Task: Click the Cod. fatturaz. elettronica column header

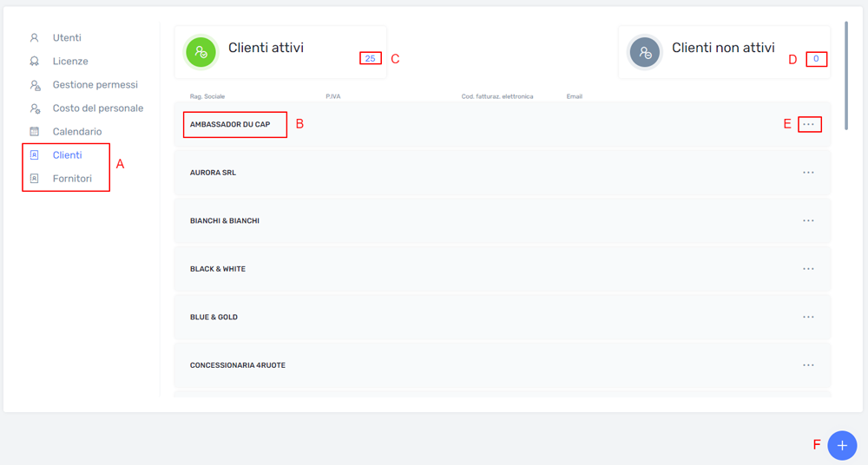Action: tap(497, 96)
